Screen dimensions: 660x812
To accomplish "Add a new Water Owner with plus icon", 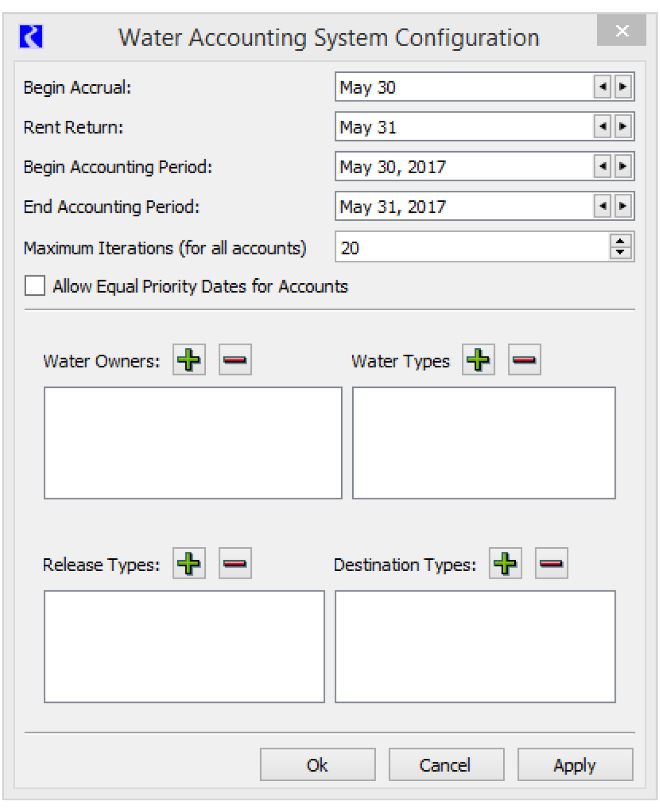I will point(189,360).
